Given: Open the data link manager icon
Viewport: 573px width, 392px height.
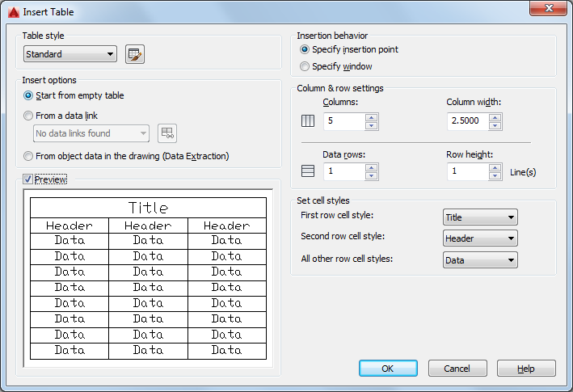Looking at the screenshot, I should 167,133.
